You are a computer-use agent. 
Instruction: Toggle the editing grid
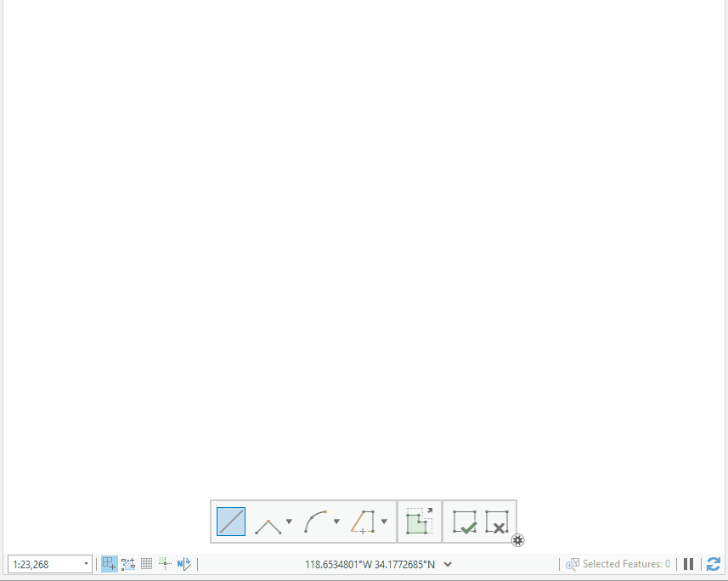point(146,564)
